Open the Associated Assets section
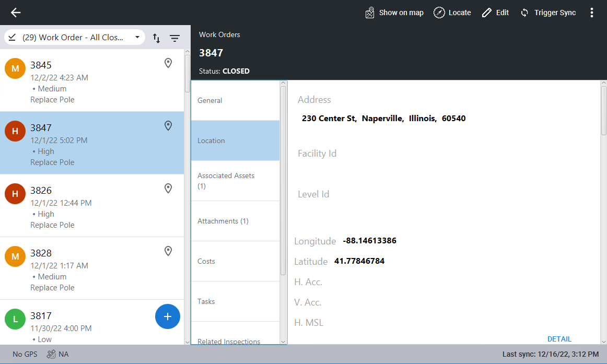This screenshot has height=364, width=607. point(235,181)
